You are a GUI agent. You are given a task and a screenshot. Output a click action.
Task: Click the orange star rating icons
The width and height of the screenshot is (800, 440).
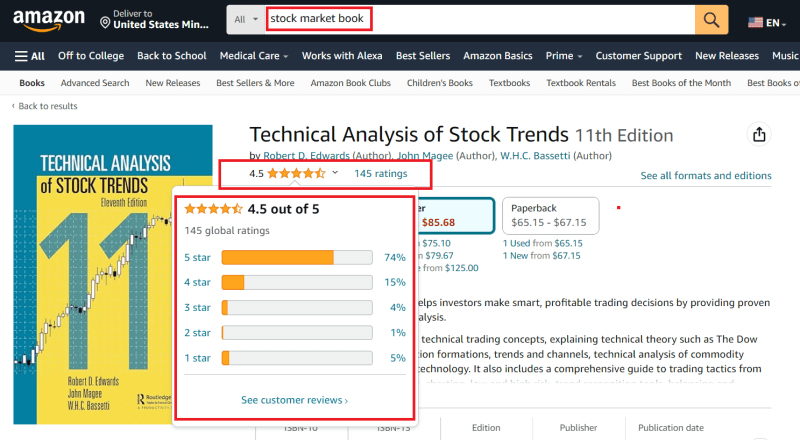click(295, 173)
